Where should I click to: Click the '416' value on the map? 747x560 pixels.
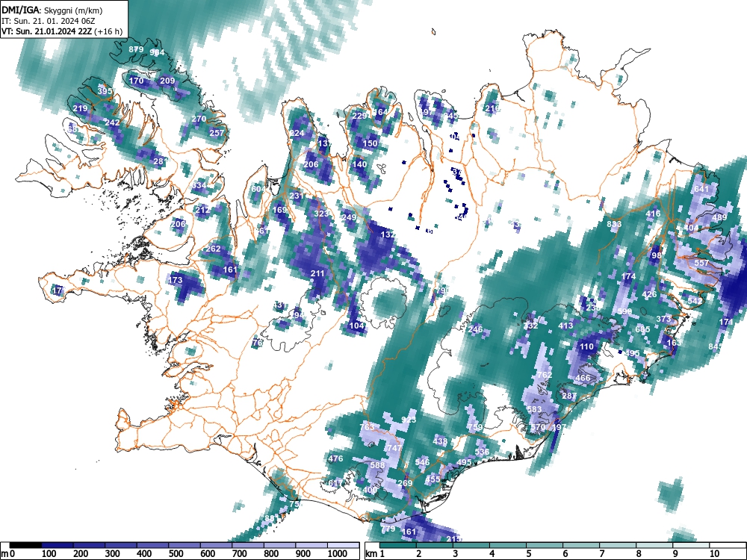point(653,214)
